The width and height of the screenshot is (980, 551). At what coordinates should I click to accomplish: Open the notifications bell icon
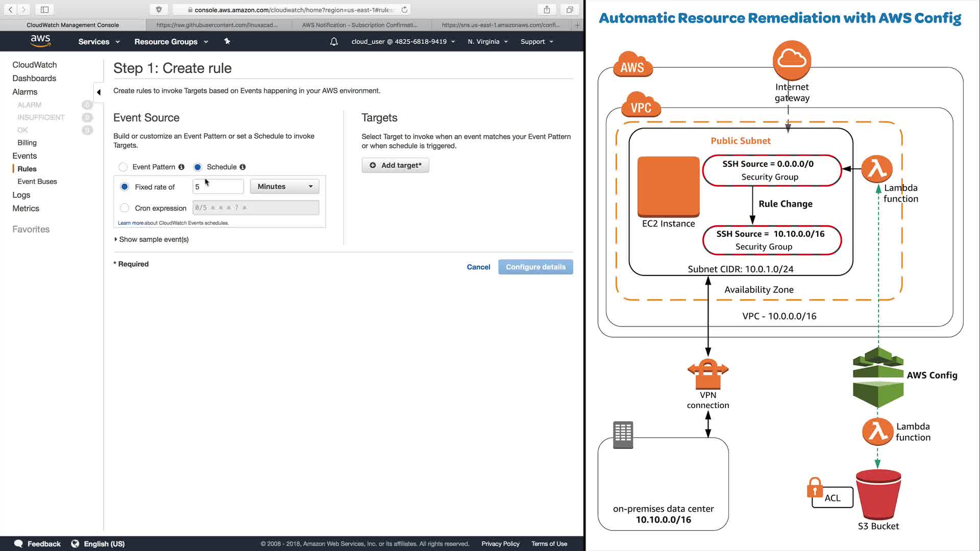pyautogui.click(x=334, y=42)
